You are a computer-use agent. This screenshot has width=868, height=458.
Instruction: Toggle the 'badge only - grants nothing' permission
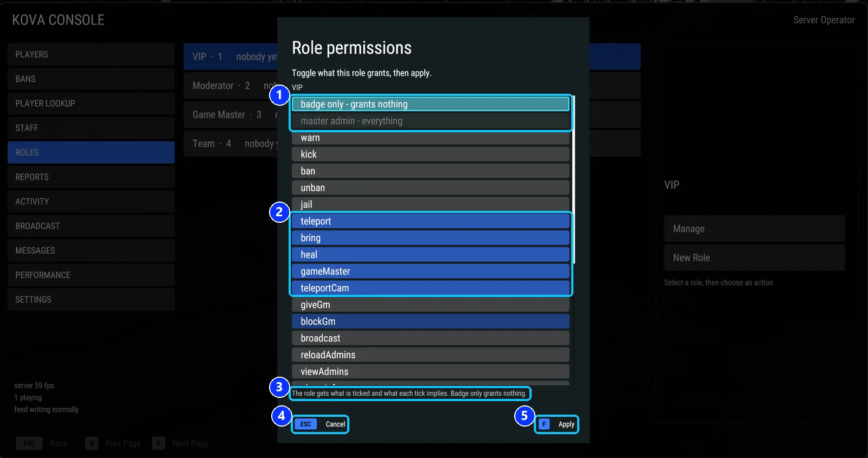pos(430,104)
